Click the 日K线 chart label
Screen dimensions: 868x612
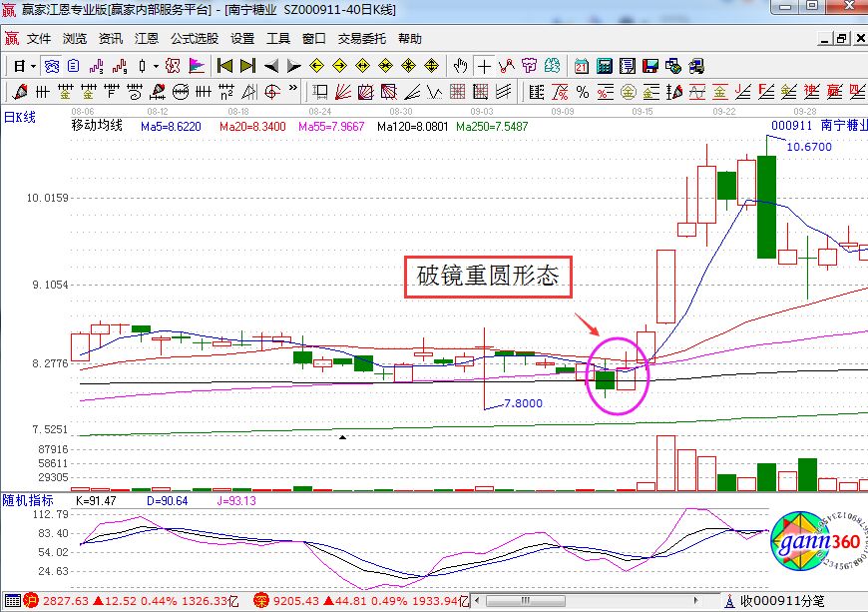[20, 118]
